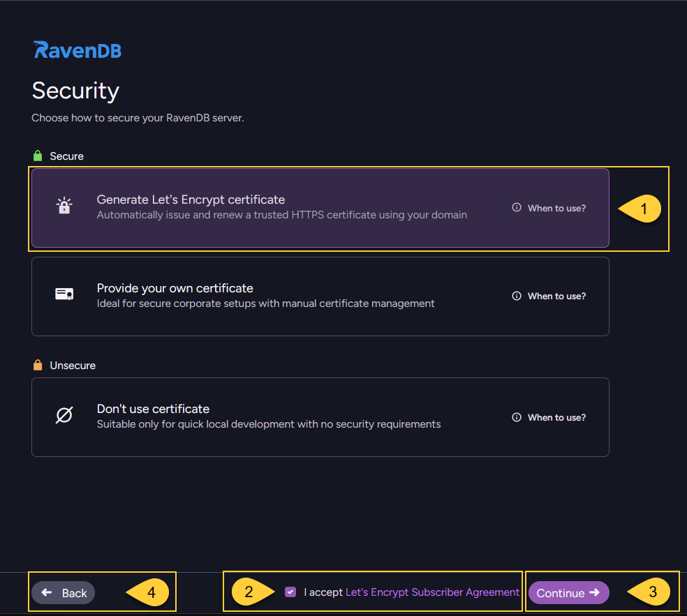Click the info icon beside Generate Let's Encrypt certificate
Viewport: 687px width, 616px height.
coord(517,207)
